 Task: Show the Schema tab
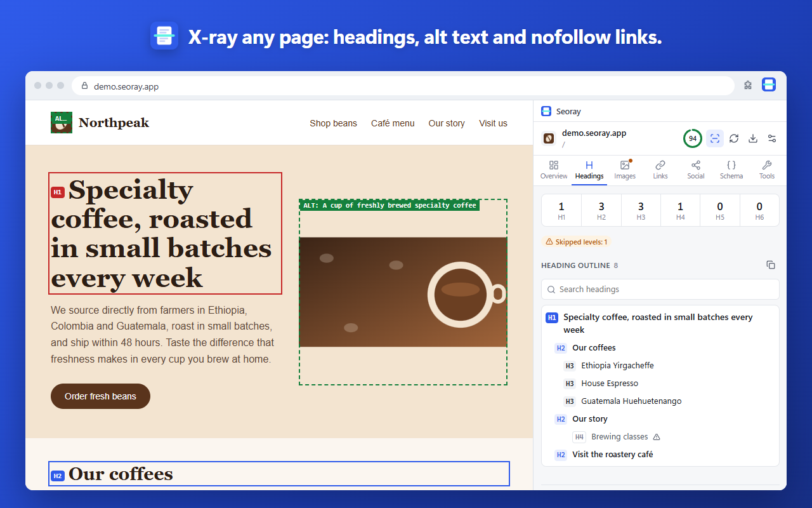(x=731, y=170)
